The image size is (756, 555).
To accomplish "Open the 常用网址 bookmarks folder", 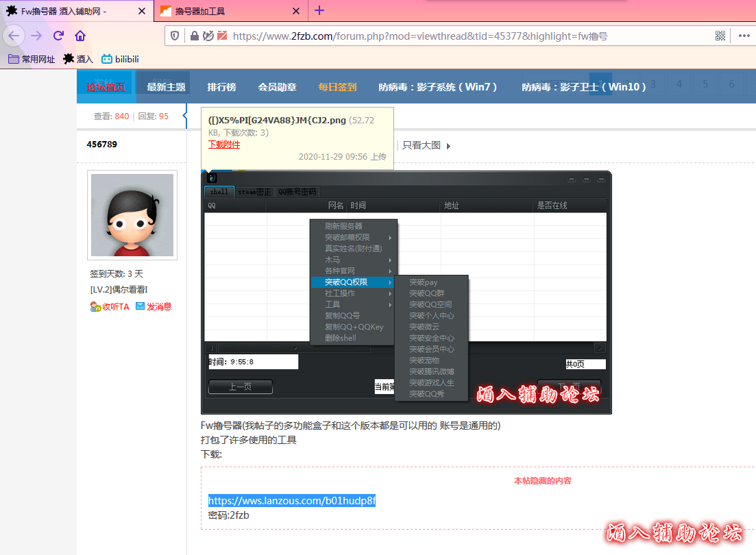I will [x=32, y=60].
